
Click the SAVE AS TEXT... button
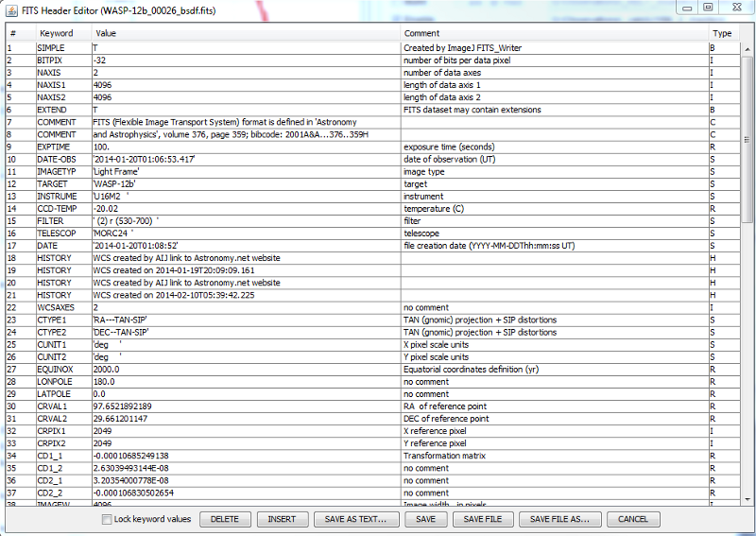tap(355, 519)
